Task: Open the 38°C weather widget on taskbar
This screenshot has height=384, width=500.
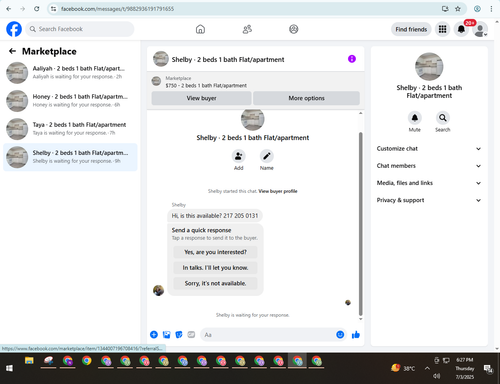Action: [403, 368]
